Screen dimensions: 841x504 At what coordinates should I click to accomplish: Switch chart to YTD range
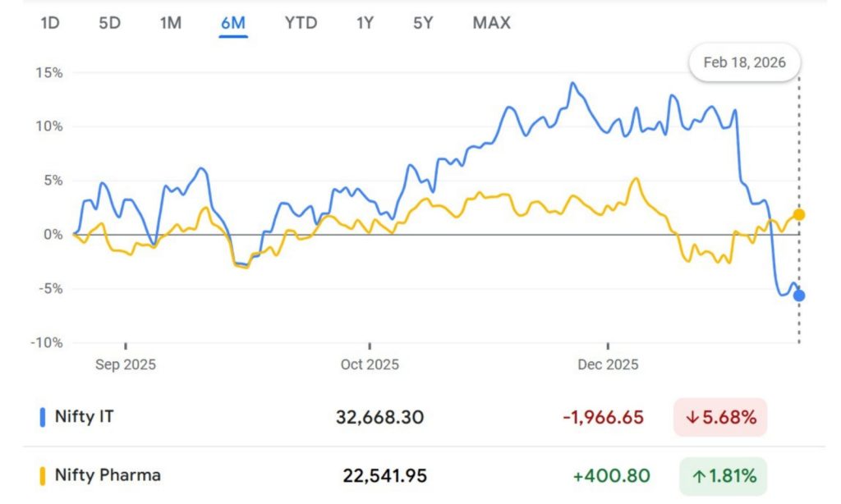click(x=301, y=23)
